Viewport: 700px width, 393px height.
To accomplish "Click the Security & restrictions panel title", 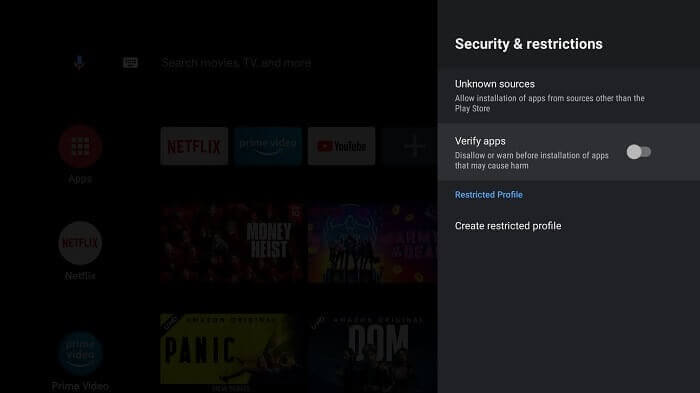I will (529, 44).
